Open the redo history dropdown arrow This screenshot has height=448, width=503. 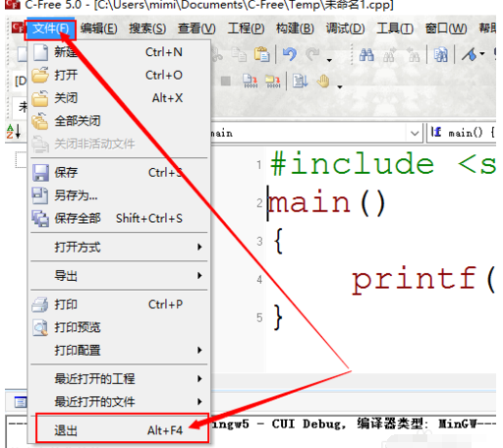(x=329, y=60)
